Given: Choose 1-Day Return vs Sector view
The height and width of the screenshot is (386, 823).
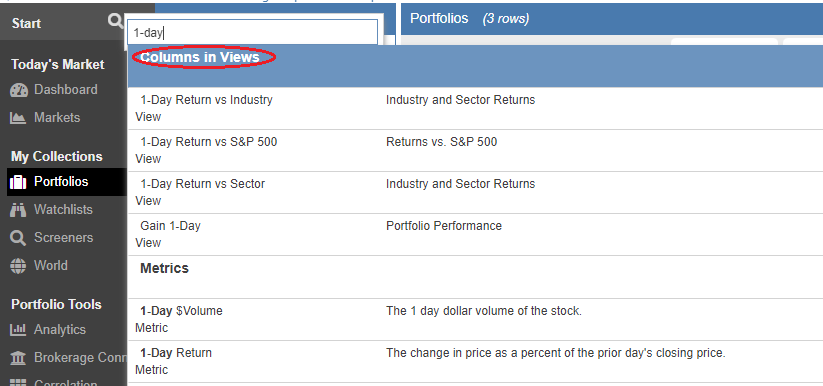Looking at the screenshot, I should tap(475, 192).
